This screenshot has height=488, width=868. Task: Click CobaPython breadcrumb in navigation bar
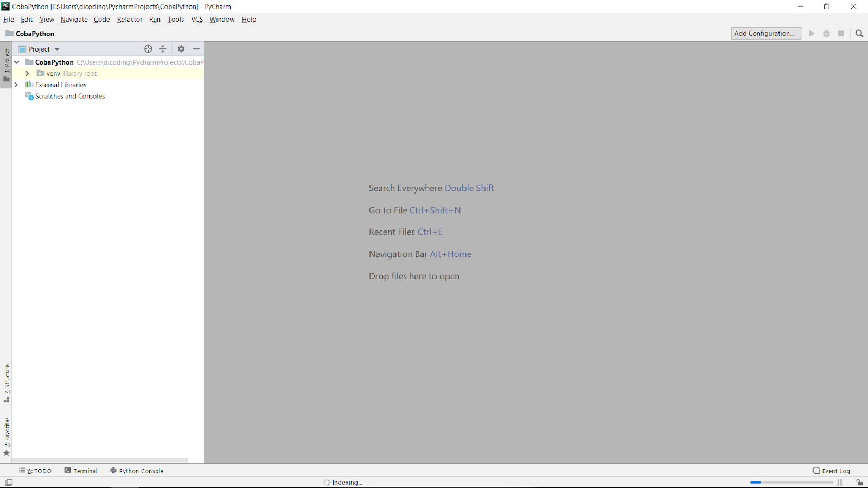[35, 34]
